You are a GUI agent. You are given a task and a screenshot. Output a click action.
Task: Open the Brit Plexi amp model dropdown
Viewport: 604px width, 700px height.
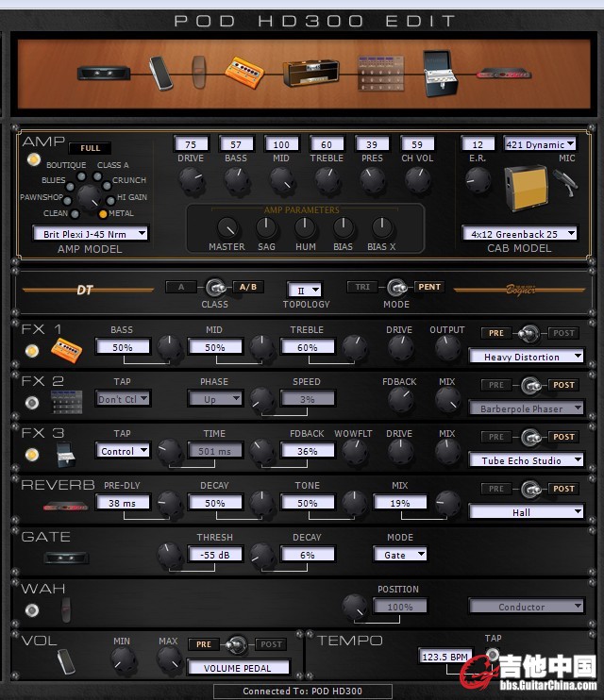(90, 233)
